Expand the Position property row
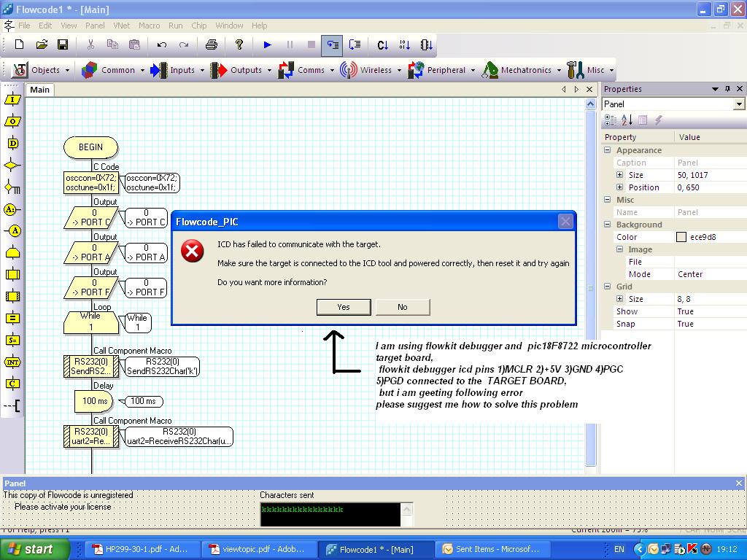The image size is (747, 560). click(619, 187)
